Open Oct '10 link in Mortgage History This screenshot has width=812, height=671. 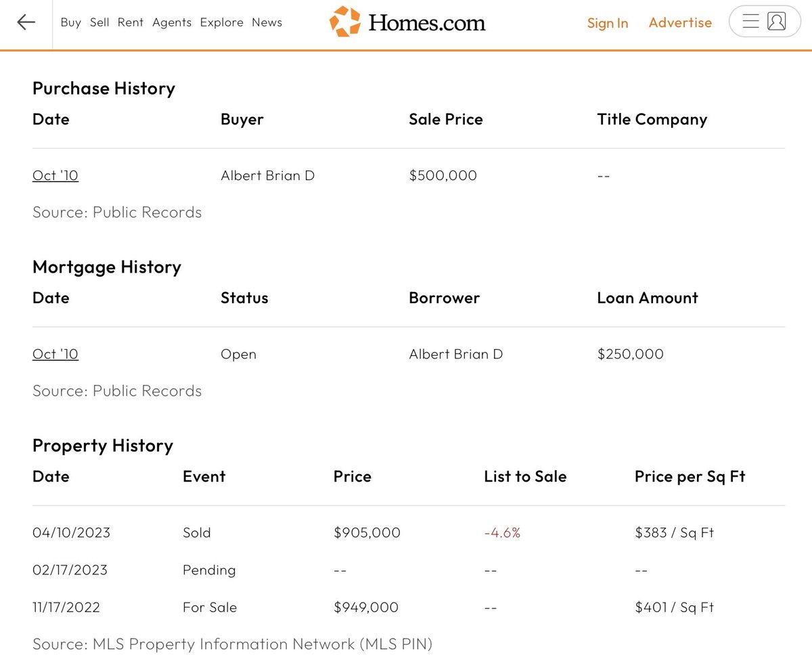(55, 354)
